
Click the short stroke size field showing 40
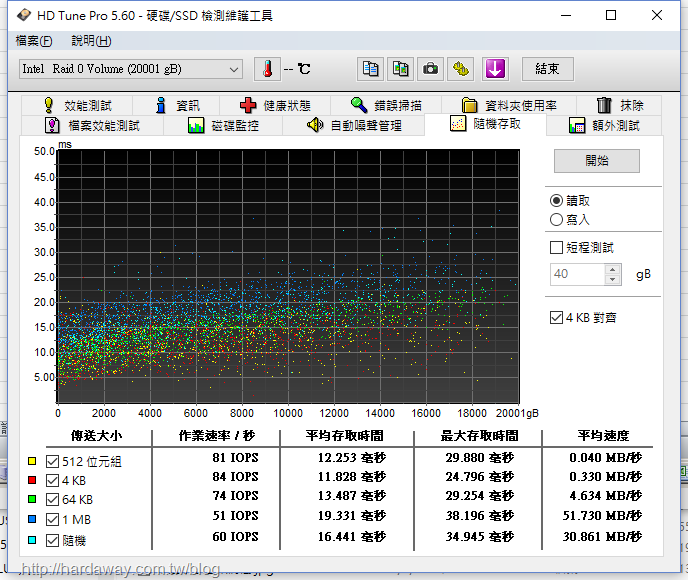[x=577, y=274]
